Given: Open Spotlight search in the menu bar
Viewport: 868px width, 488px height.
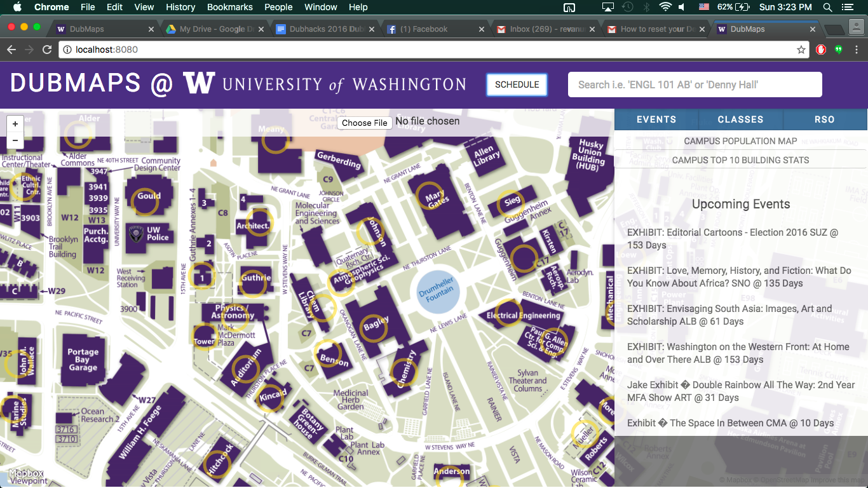Looking at the screenshot, I should [827, 7].
